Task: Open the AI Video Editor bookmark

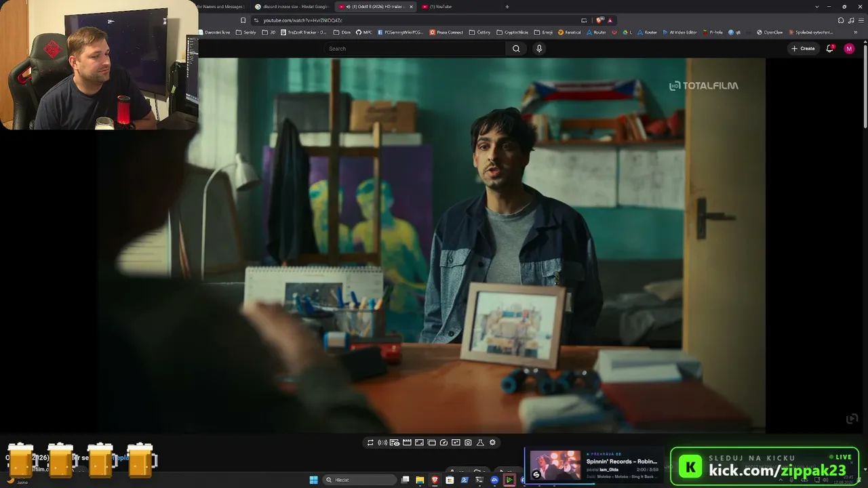Action: [x=679, y=32]
